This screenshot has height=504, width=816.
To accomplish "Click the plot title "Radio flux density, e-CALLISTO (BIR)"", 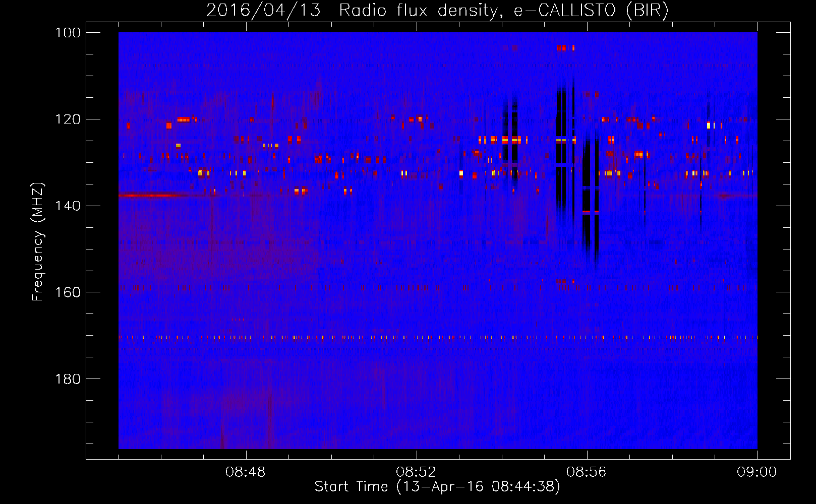I will coord(504,11).
